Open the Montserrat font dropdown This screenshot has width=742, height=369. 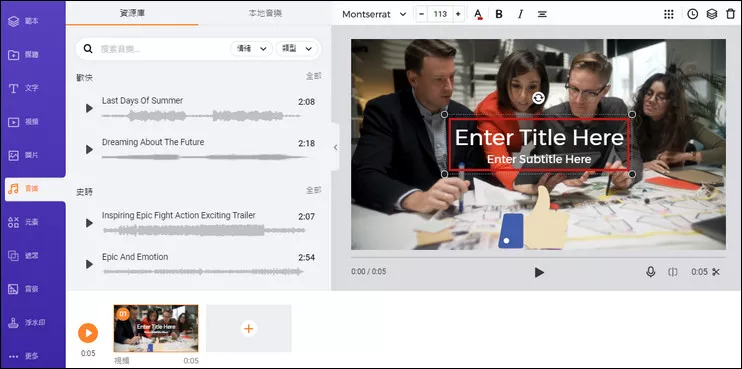(374, 14)
